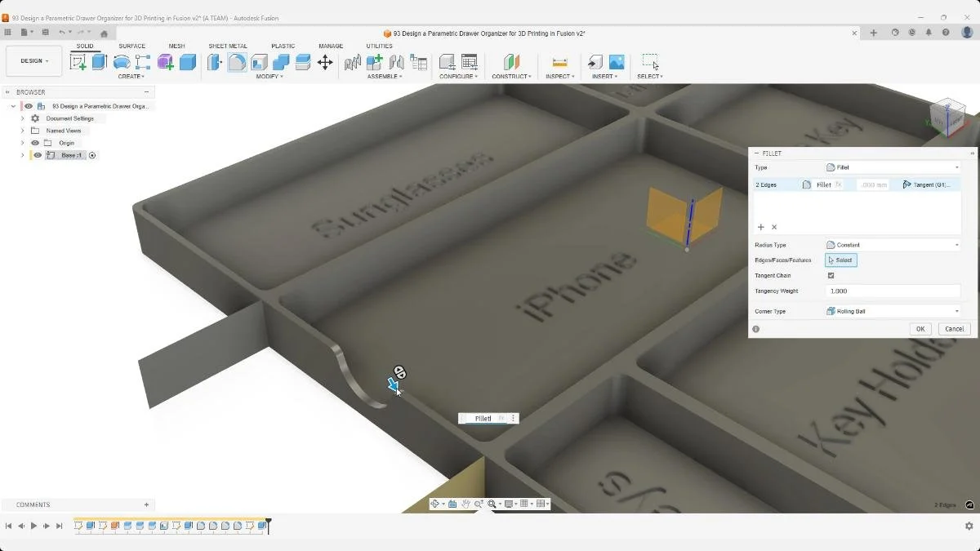This screenshot has height=551, width=980.
Task: Click the Measure ruler icon in Inspect
Action: 559,62
